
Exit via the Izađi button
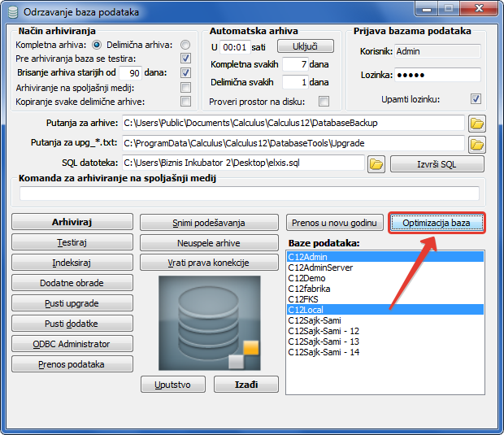click(245, 384)
